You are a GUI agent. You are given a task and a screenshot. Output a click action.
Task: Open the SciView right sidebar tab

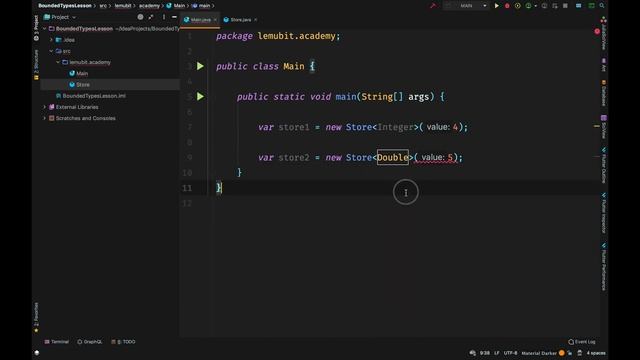(604, 127)
